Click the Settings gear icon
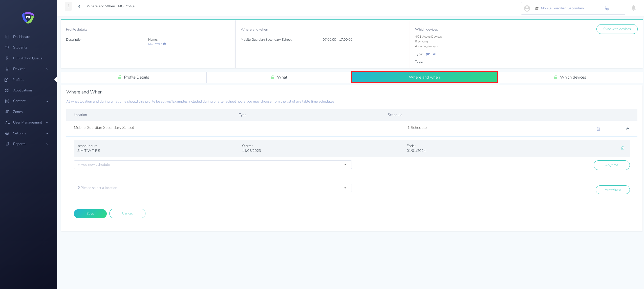Screen dimensions: 644x289 [7, 133]
